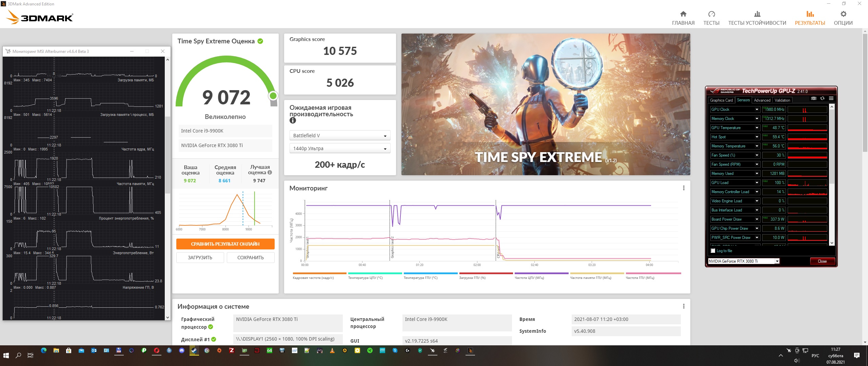The image size is (868, 366).
Task: Take a GPU-Z screenshot with the camera icon
Action: (813, 99)
